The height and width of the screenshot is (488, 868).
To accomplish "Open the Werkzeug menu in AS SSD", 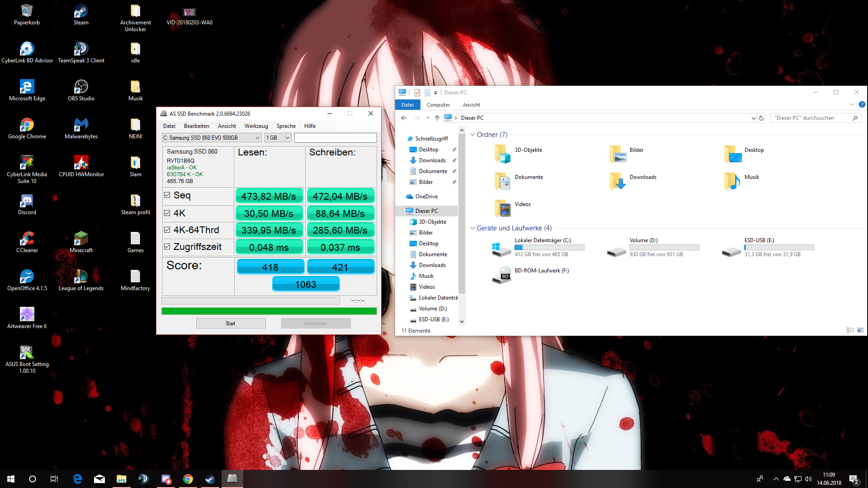I will 256,126.
